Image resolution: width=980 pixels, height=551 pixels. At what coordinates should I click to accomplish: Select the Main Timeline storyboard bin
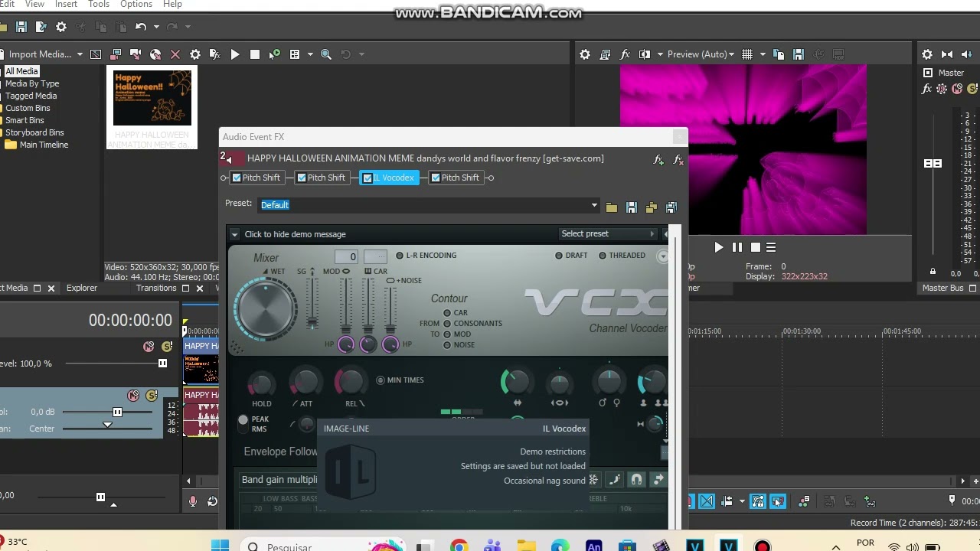[44, 145]
